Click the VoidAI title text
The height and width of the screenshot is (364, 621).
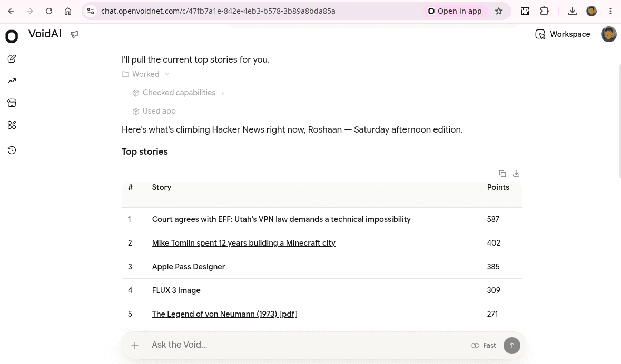pos(45,34)
